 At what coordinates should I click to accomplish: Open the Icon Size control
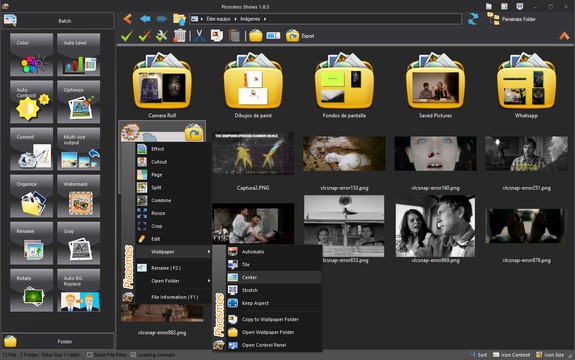pos(550,355)
